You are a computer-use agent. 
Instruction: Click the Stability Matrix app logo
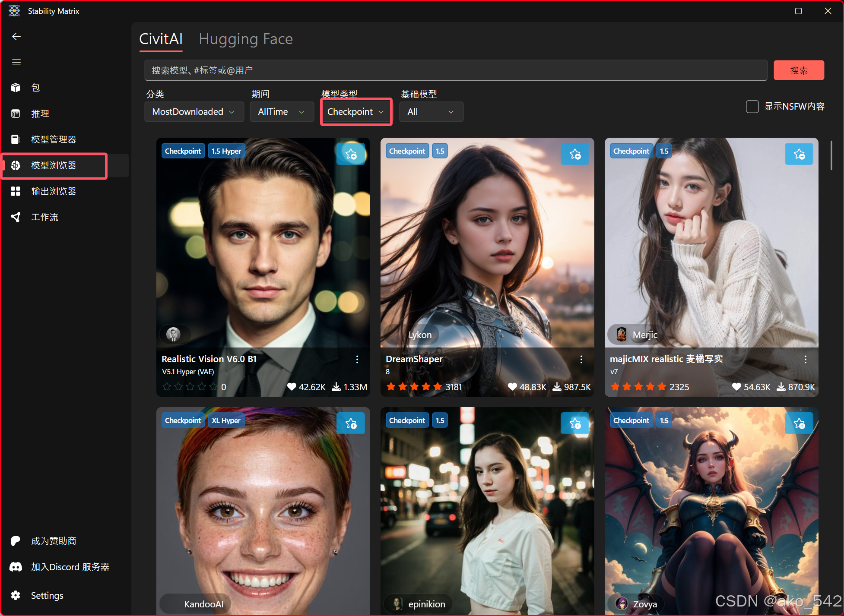pos(14,11)
